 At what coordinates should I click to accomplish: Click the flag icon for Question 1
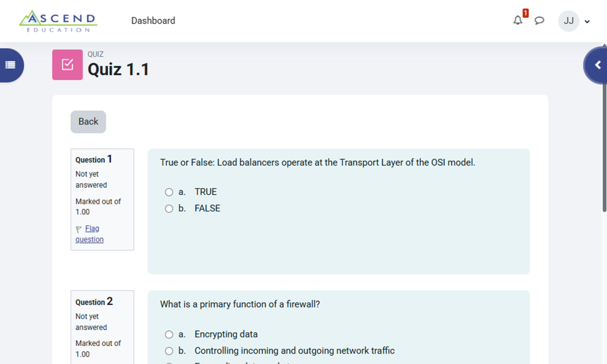[x=78, y=229]
